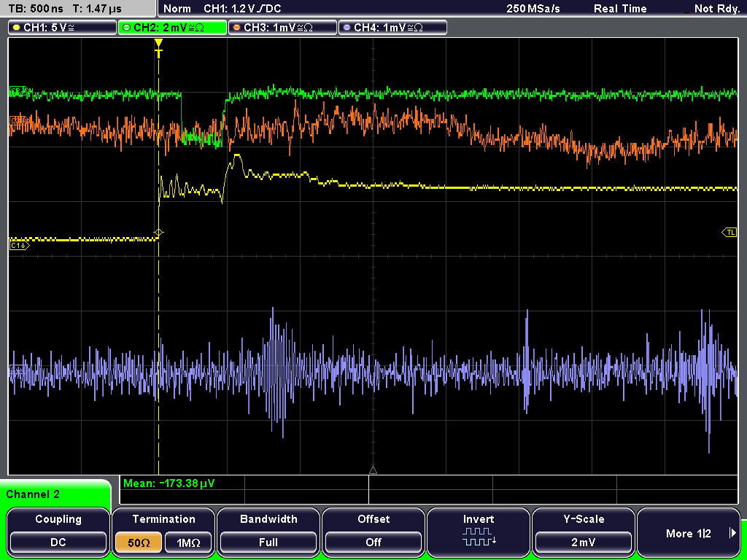The height and width of the screenshot is (560, 747).
Task: Click the Norm trigger mode label
Action: tap(177, 9)
